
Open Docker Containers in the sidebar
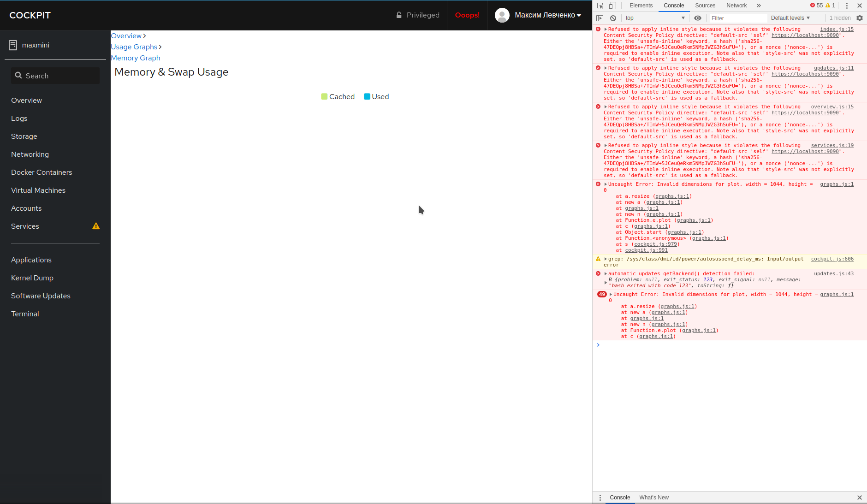tap(42, 172)
